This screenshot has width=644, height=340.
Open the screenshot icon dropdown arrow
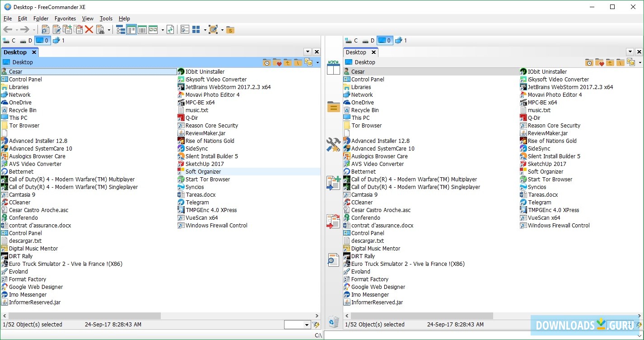[x=222, y=30]
